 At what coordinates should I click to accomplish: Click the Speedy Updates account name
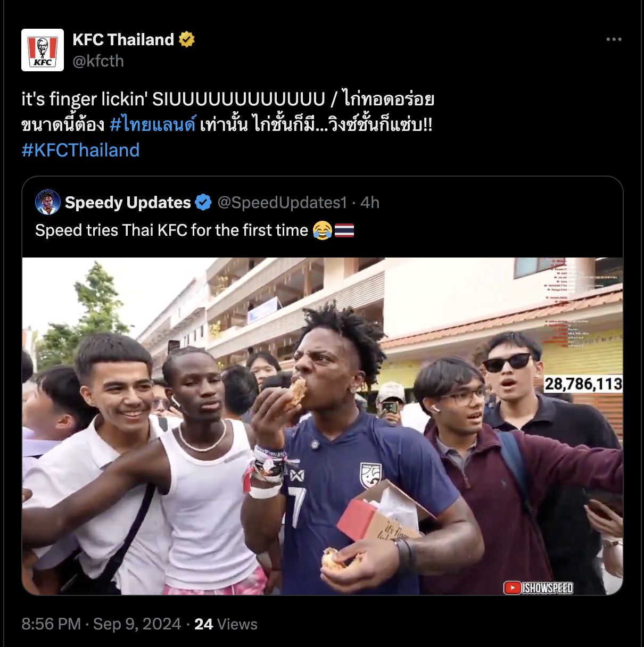[x=128, y=203]
